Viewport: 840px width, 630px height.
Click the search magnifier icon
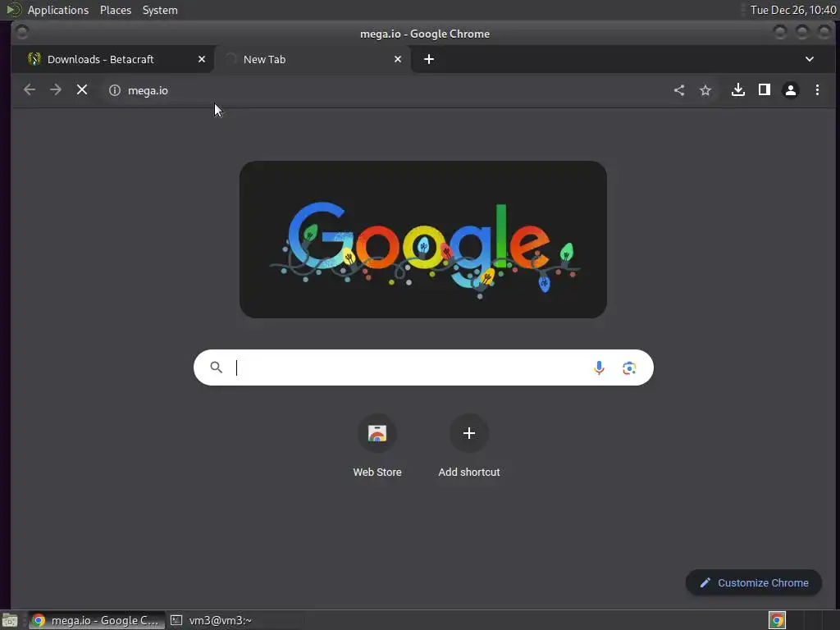click(x=217, y=367)
